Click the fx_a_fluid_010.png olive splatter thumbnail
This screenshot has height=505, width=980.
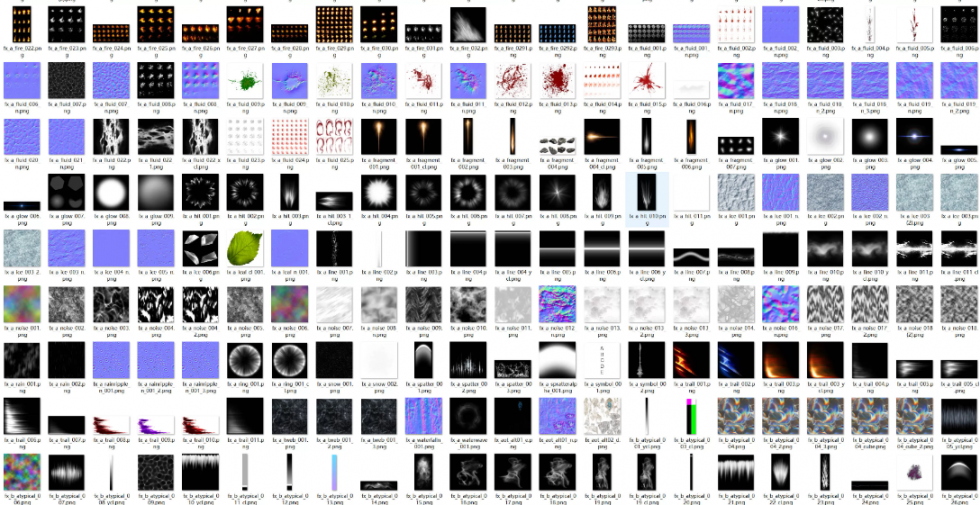[x=334, y=80]
